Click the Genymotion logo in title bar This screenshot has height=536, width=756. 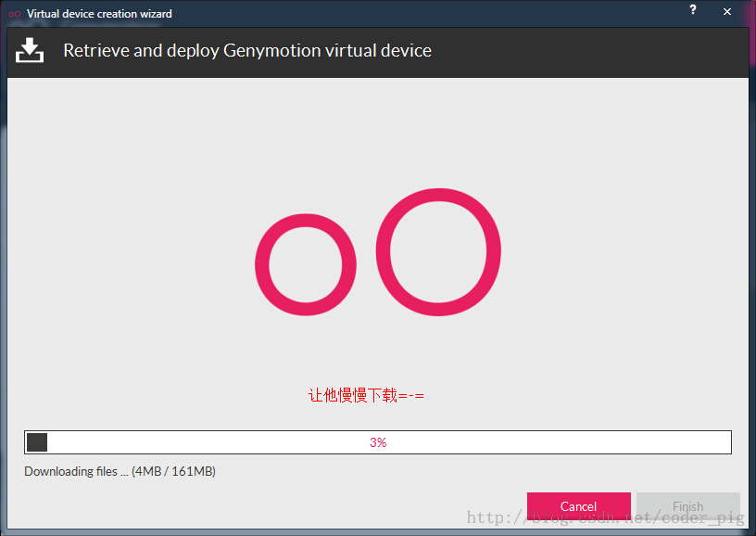[x=14, y=14]
